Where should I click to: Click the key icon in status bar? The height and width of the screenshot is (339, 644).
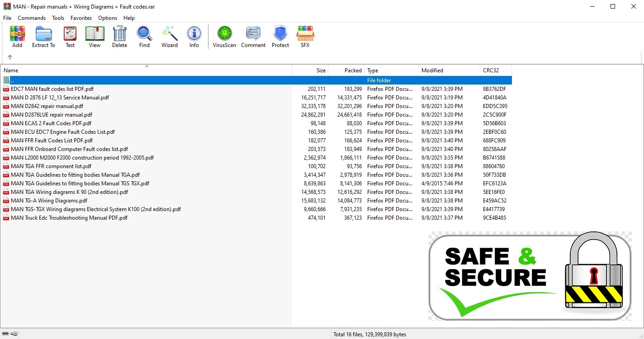click(14, 334)
